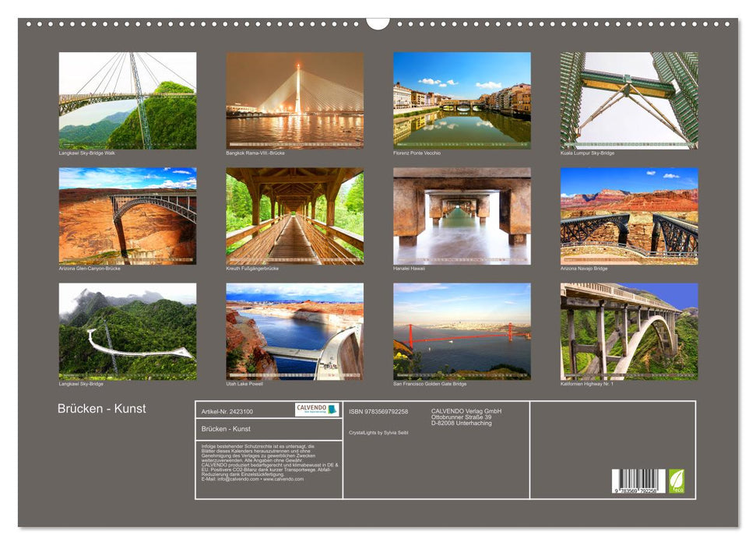Click the 'Kalifornien Highway Nr. 1' caption
This screenshot has width=756, height=545.
tap(587, 384)
